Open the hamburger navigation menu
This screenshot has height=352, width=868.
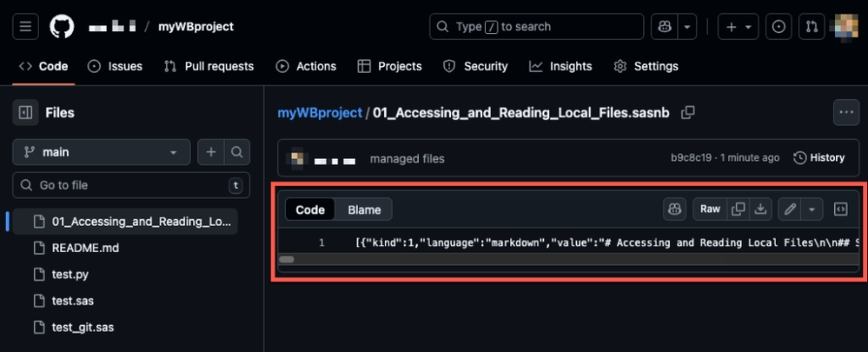[x=25, y=27]
